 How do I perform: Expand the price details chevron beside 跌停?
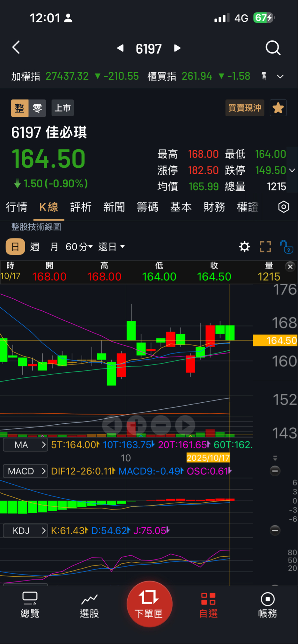292,171
